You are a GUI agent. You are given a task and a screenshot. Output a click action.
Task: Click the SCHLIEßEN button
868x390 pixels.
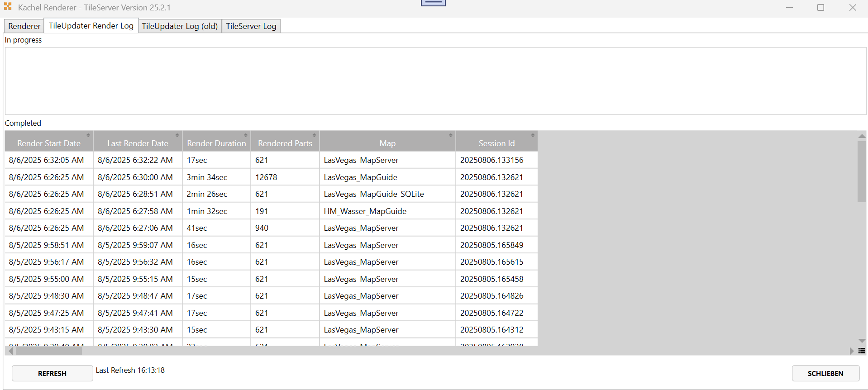point(825,373)
